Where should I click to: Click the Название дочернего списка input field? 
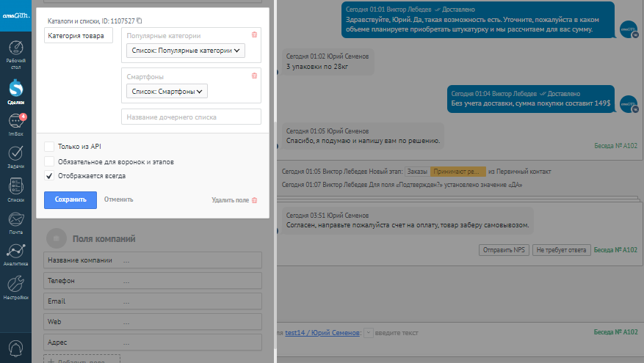tap(191, 117)
